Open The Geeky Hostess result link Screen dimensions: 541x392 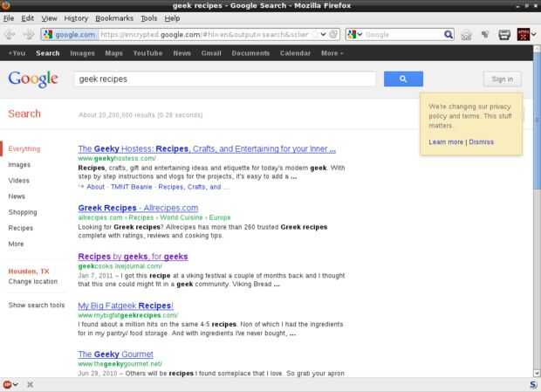(x=207, y=148)
